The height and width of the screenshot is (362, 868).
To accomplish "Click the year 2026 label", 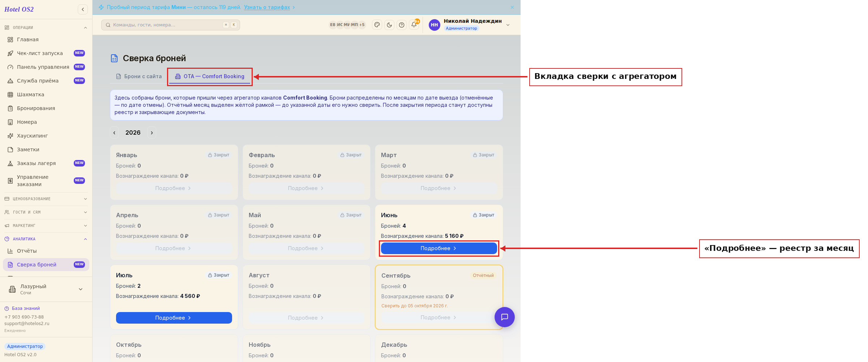I will point(133,132).
